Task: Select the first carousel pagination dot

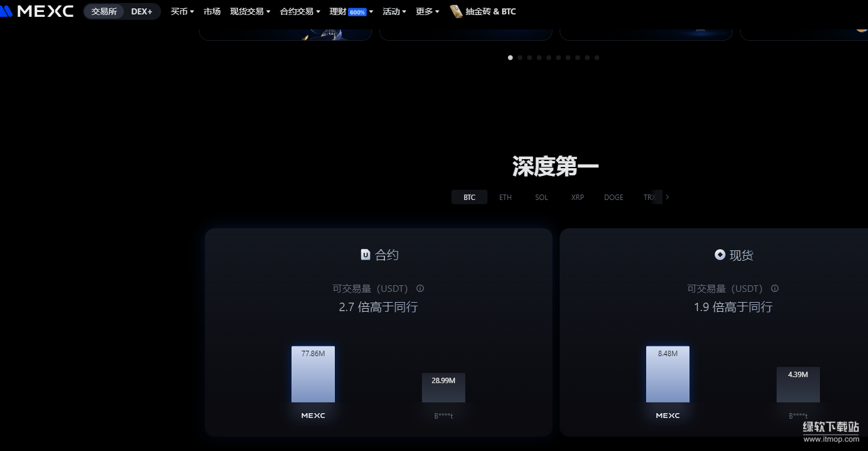Action: pyautogui.click(x=510, y=58)
